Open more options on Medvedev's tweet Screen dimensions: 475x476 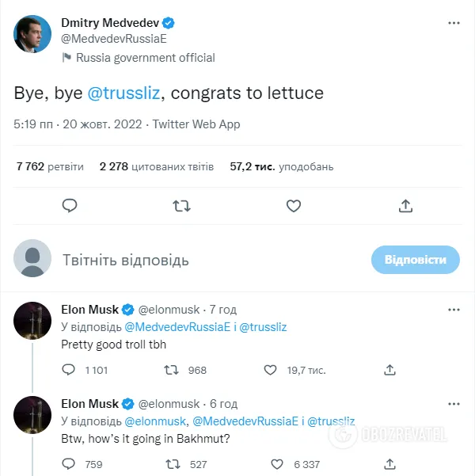[x=454, y=24]
